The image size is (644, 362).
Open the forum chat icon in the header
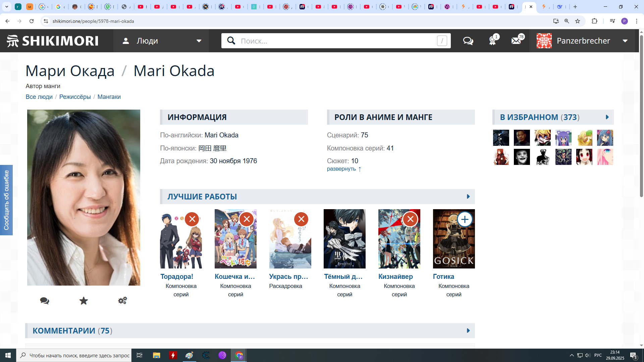coord(468,41)
